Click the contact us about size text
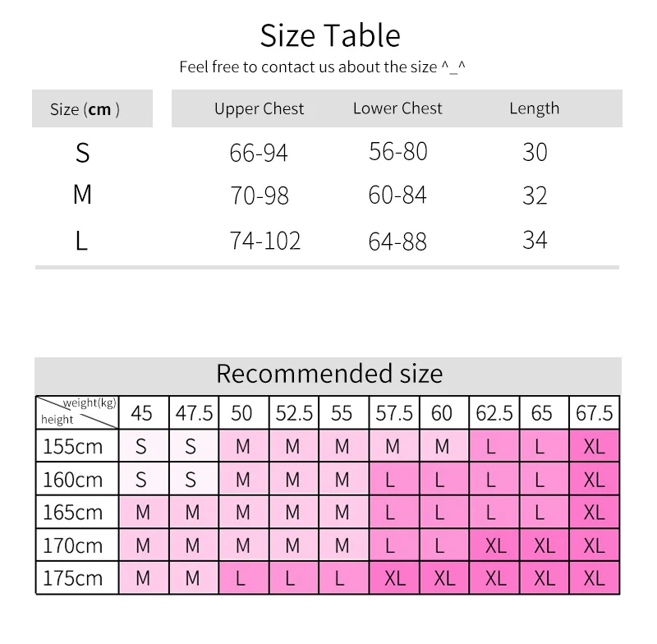 pyautogui.click(x=322, y=67)
